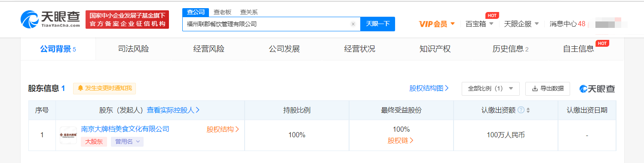Switch to the 自主信息 tab
The width and height of the screenshot is (644, 163).
tap(579, 49)
